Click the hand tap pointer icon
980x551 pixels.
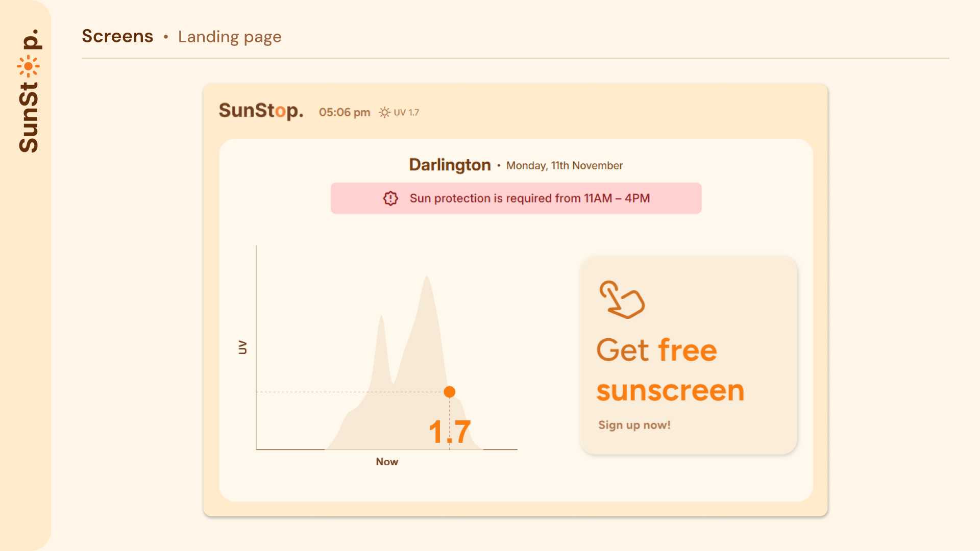pyautogui.click(x=622, y=299)
